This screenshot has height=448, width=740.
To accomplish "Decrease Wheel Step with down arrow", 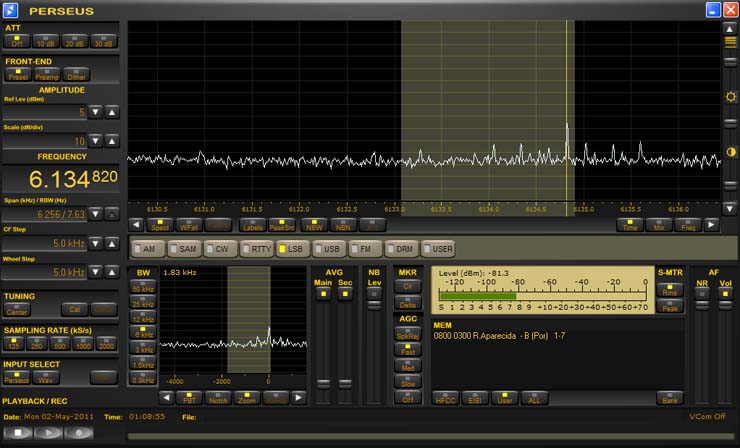I will [95, 272].
